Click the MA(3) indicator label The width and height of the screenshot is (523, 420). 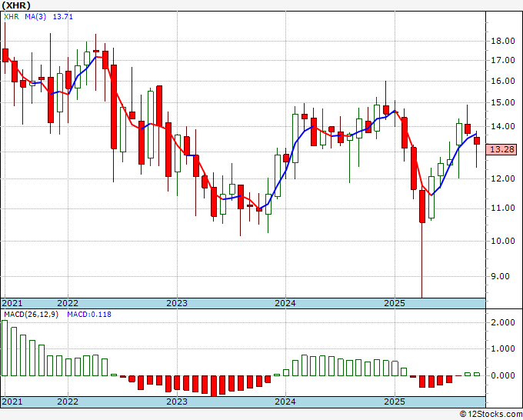[35, 17]
